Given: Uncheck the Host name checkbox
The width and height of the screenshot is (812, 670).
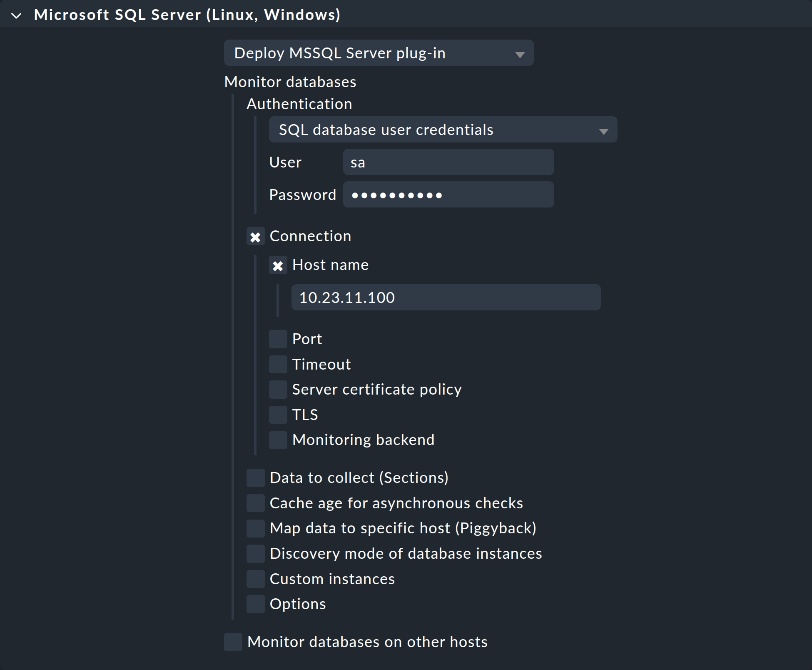Looking at the screenshot, I should [x=278, y=265].
